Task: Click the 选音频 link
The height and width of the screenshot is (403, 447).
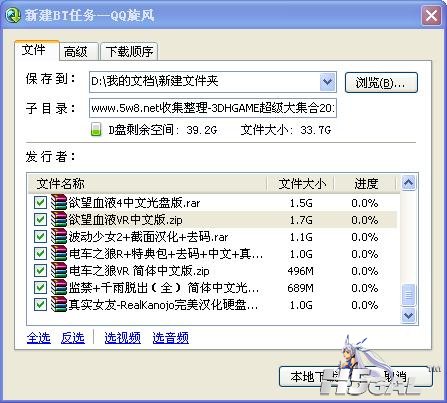Action: point(171,338)
